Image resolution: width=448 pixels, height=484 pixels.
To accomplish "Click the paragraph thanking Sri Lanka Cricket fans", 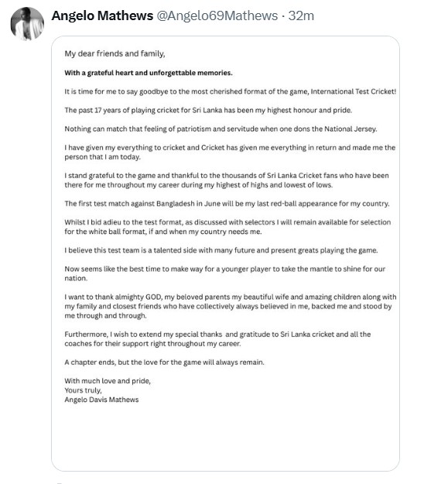I will [227, 180].
